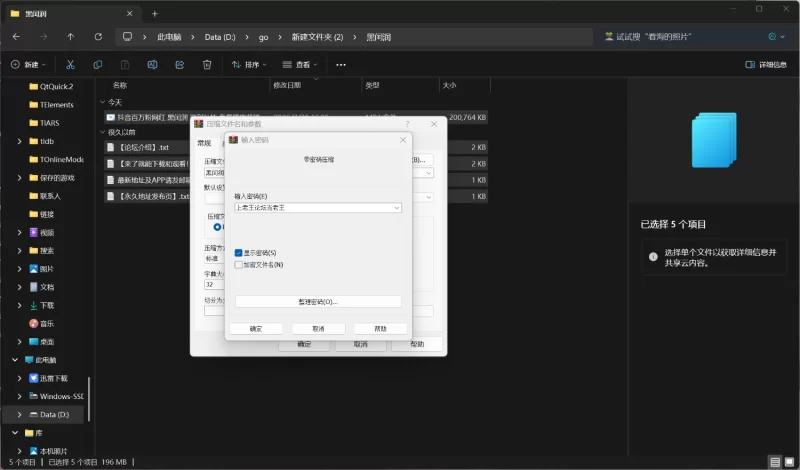This screenshot has height=470, width=800.
Task: Click the 视频 video folder icon in sidebar
Action: click(x=34, y=233)
